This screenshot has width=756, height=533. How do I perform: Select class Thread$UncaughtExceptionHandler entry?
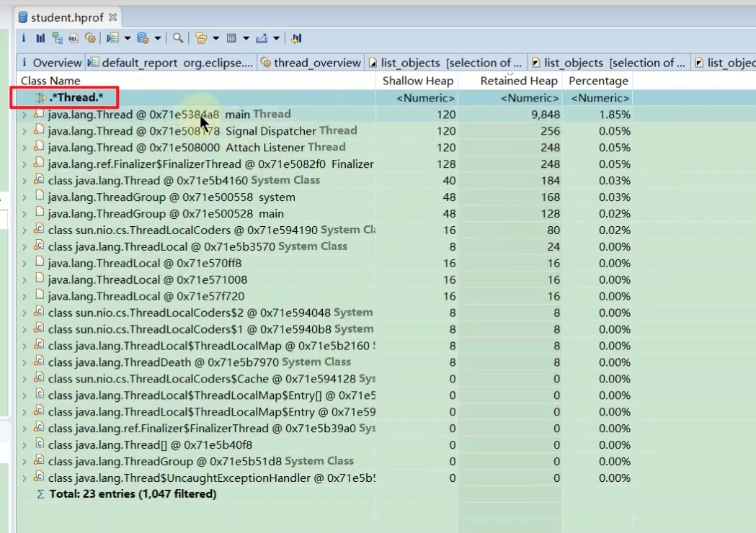(211, 478)
